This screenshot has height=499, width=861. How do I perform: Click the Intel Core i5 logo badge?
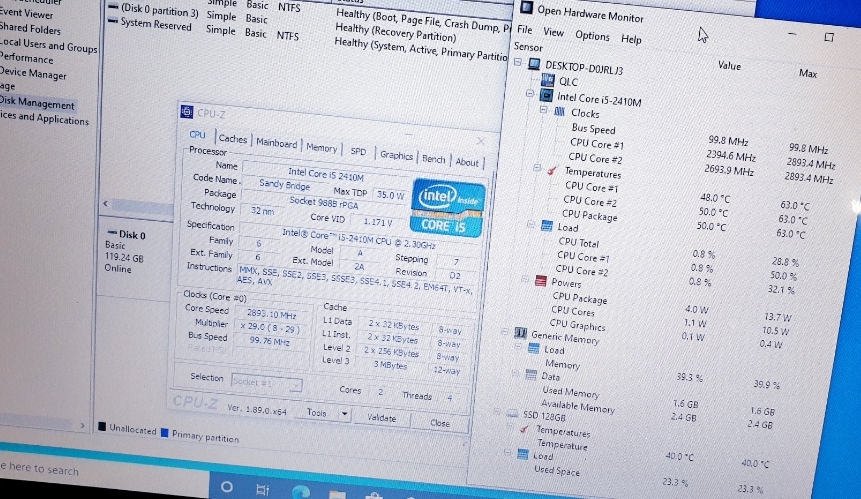448,208
